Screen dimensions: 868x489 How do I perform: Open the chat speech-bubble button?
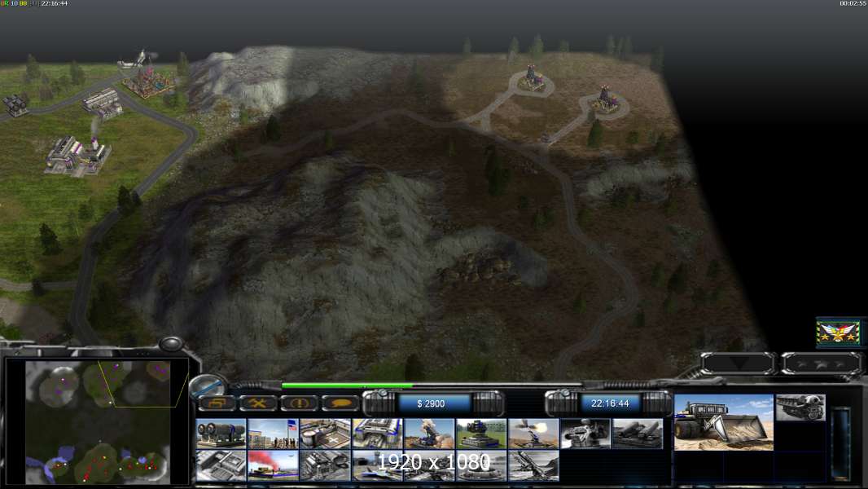tap(340, 403)
